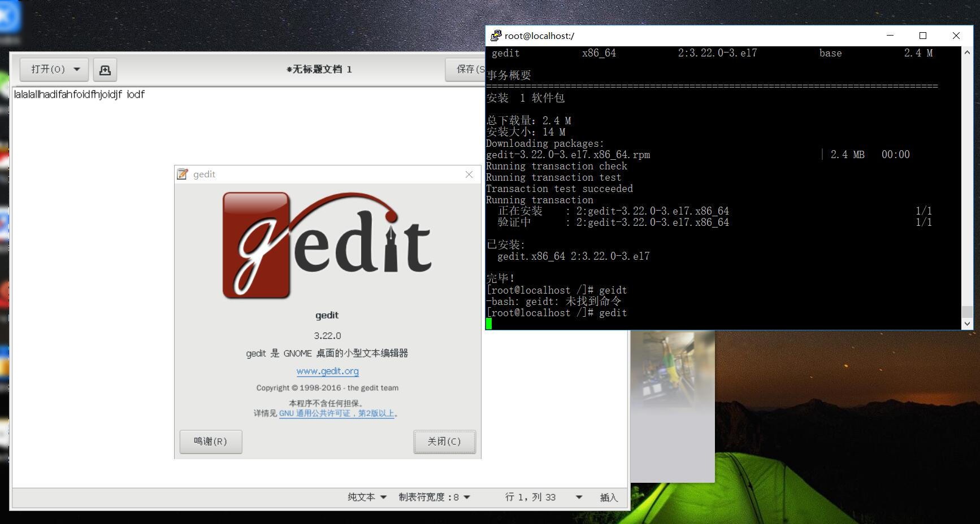Maximize the root@localhost terminal window
980x524 pixels.
923,36
